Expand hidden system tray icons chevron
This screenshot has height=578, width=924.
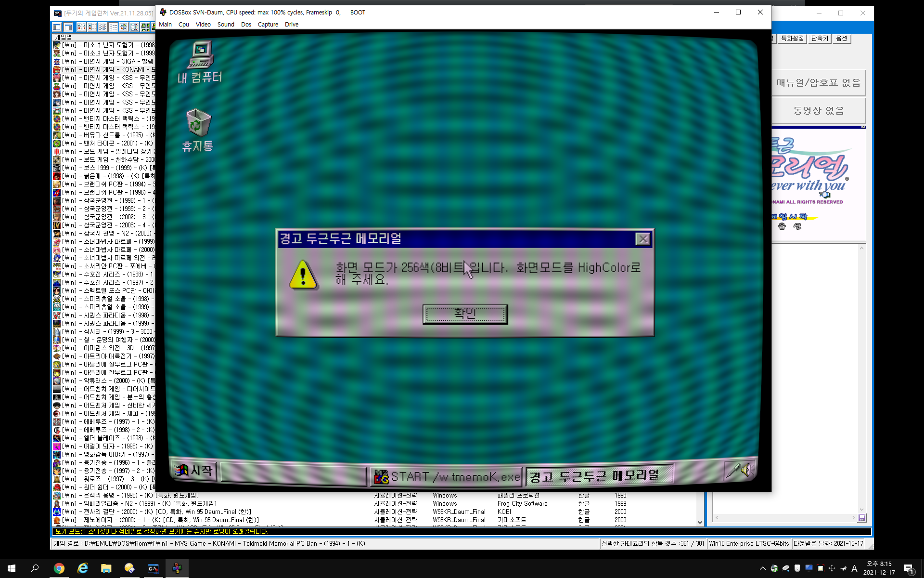click(x=762, y=568)
